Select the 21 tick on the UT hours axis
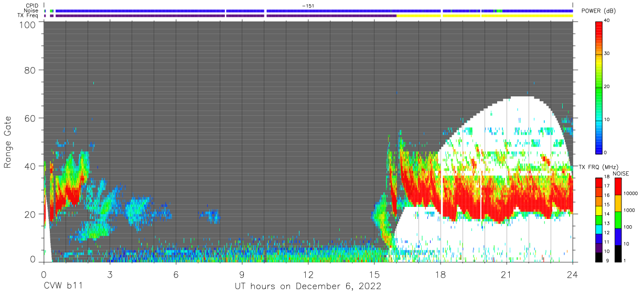The image size is (644, 297). click(506, 274)
